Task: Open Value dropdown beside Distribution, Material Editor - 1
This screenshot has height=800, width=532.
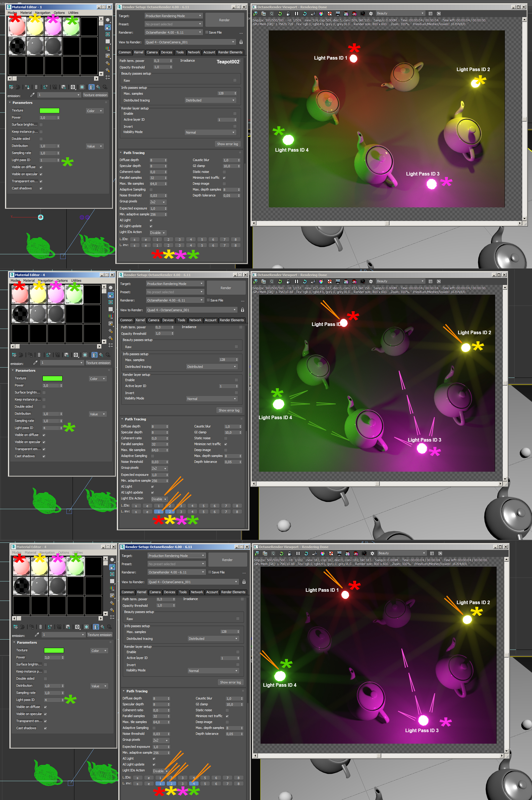Action: (94, 146)
